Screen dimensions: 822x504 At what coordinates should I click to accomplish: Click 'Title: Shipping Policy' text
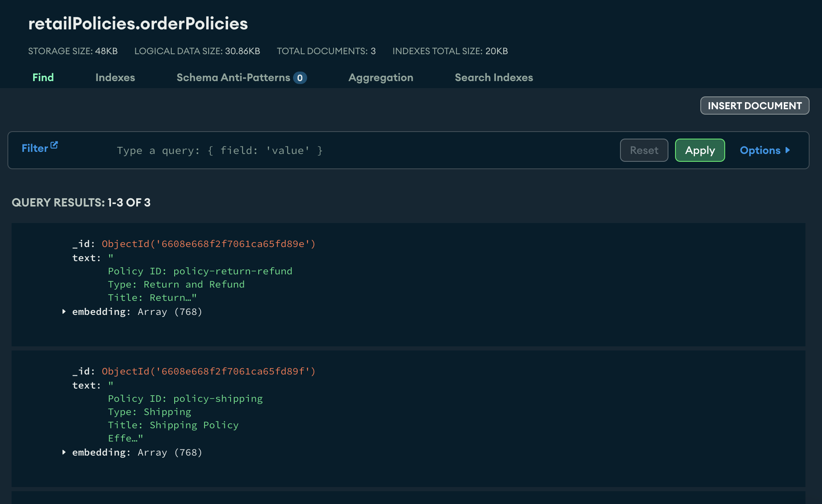(x=173, y=425)
